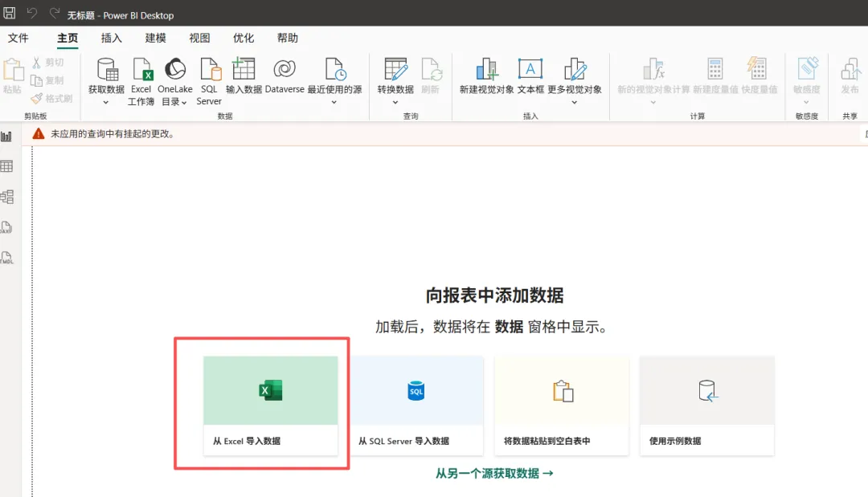Click the 格式刷 format painter icon

point(36,99)
